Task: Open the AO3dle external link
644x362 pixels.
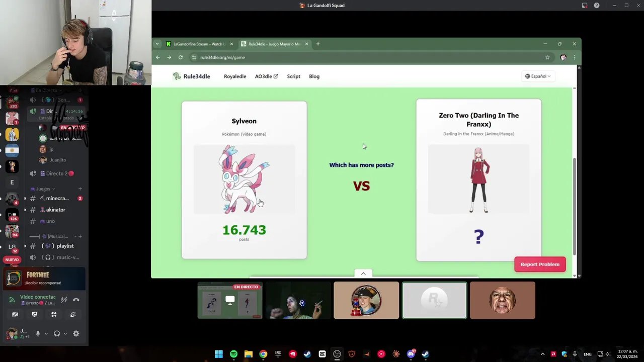Action: point(266,76)
